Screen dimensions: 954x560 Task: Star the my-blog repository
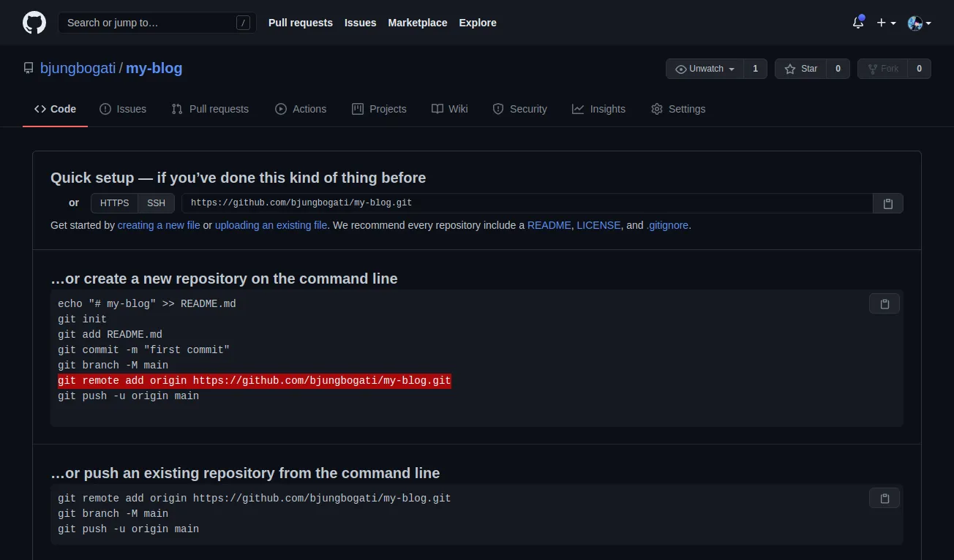click(800, 69)
